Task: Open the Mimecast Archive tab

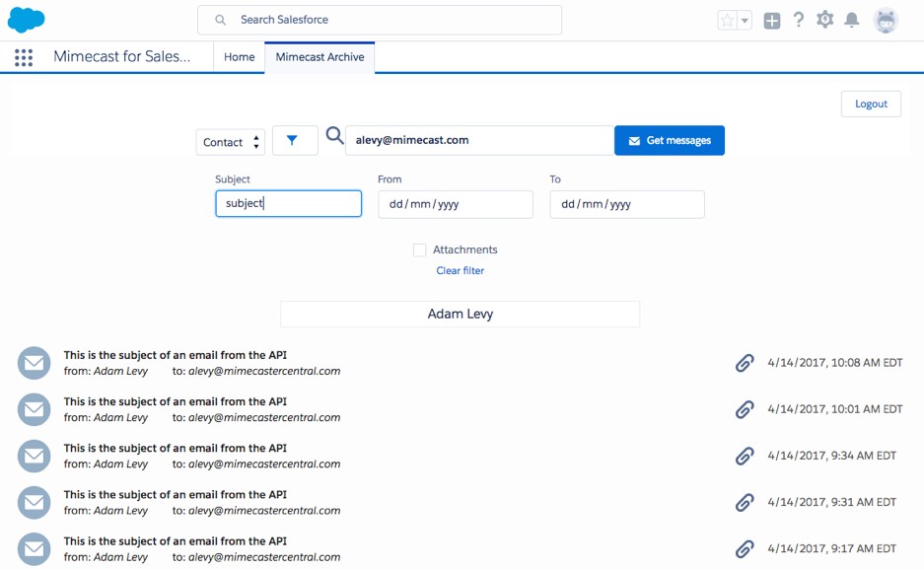Action: point(320,56)
